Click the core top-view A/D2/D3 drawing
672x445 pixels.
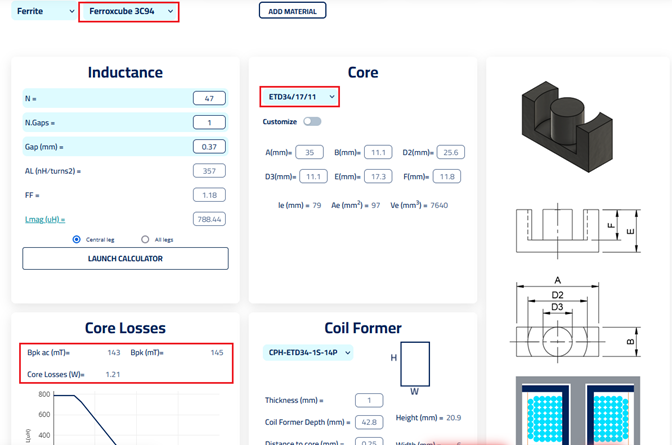(575, 319)
